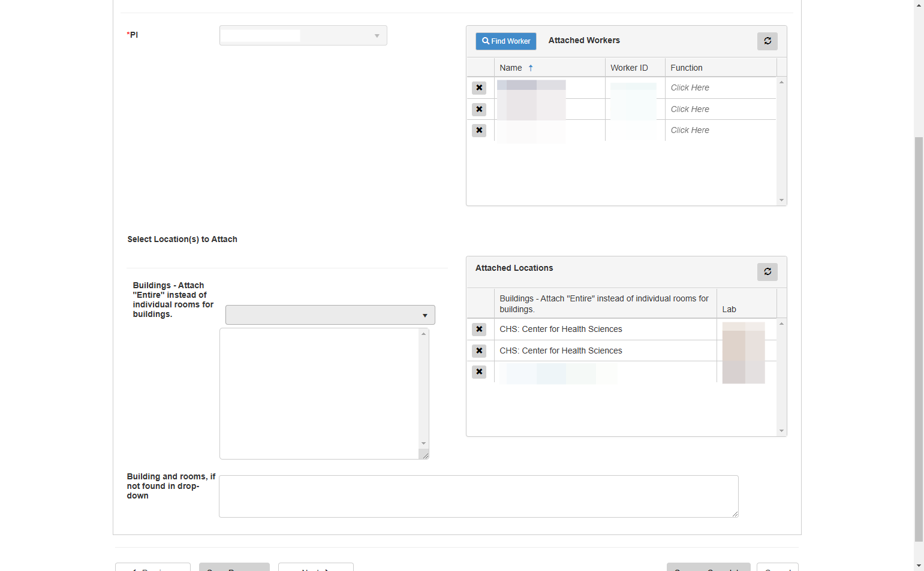The image size is (924, 571).
Task: Set Function for first worker via Click Here
Action: pyautogui.click(x=690, y=87)
